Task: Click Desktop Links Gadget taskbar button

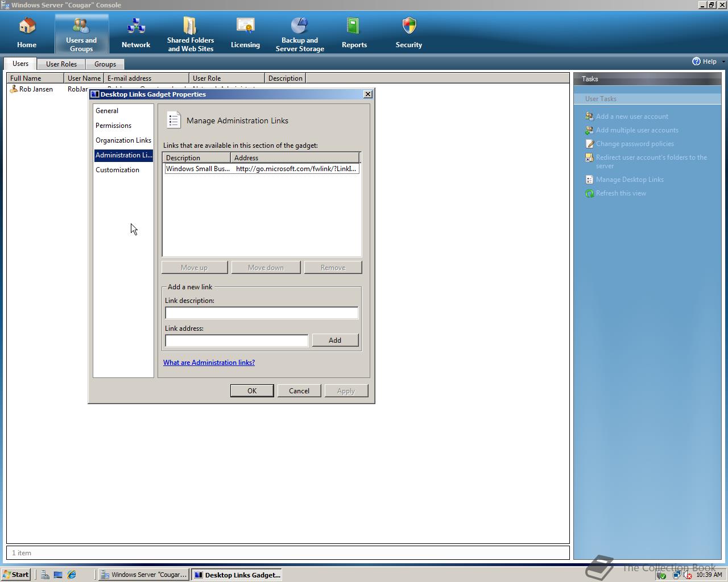Action: click(x=237, y=575)
